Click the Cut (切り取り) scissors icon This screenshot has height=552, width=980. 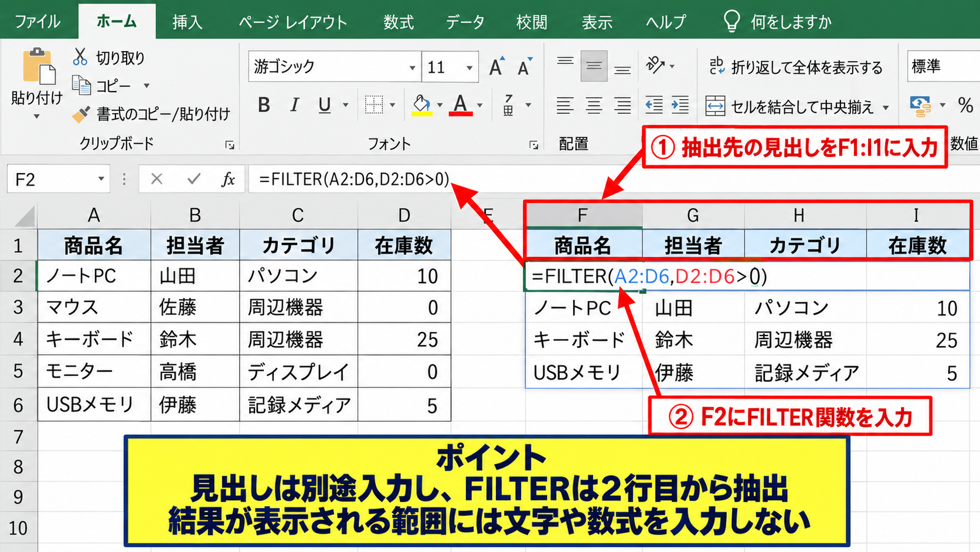click(x=80, y=57)
